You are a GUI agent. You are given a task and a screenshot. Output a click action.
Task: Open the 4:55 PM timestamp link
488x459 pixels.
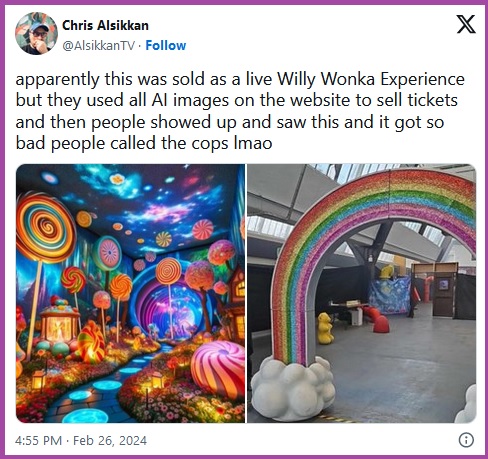pos(38,440)
